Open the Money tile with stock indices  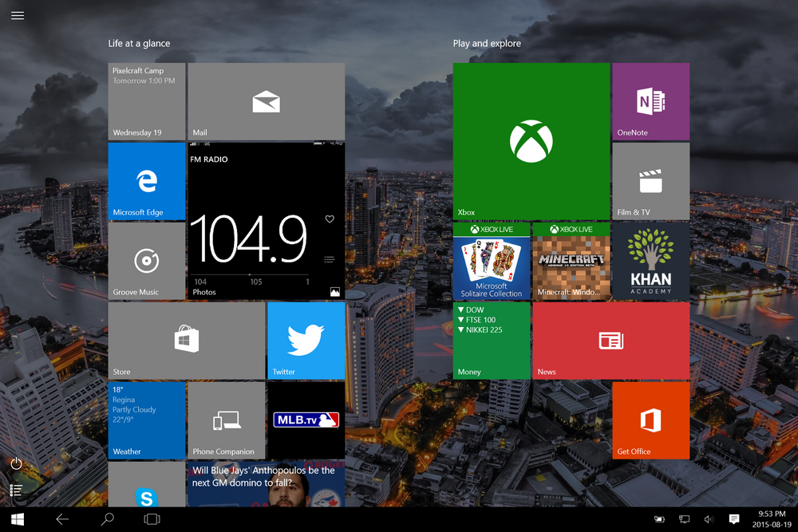pyautogui.click(x=492, y=341)
